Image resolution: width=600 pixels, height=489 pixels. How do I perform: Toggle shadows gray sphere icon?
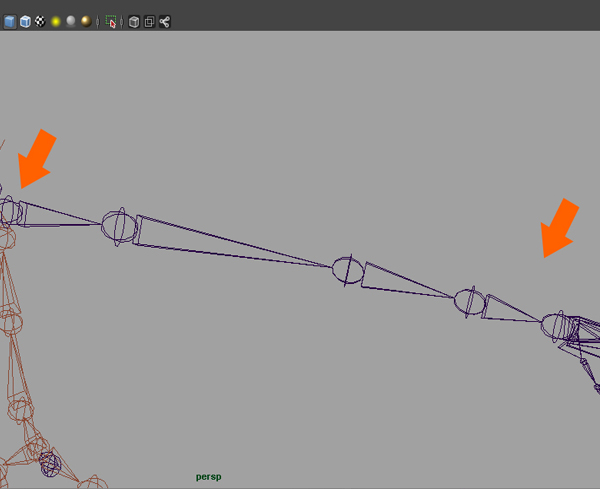coord(71,21)
